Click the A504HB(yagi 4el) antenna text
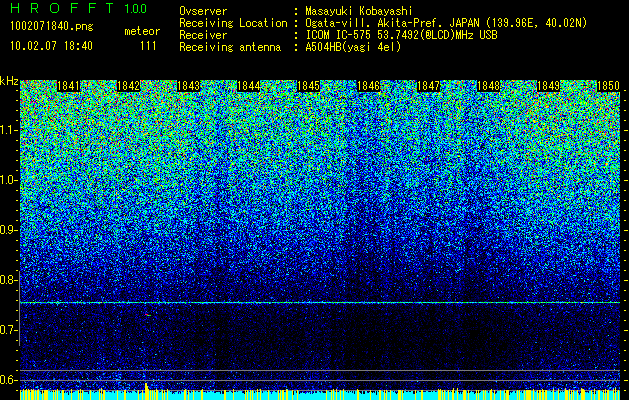 coord(353,47)
